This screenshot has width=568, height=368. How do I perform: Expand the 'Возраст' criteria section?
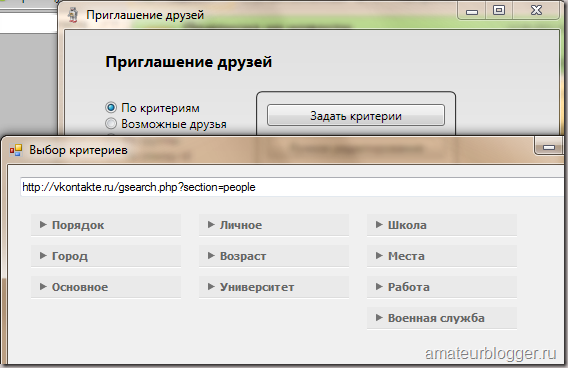[274, 256]
